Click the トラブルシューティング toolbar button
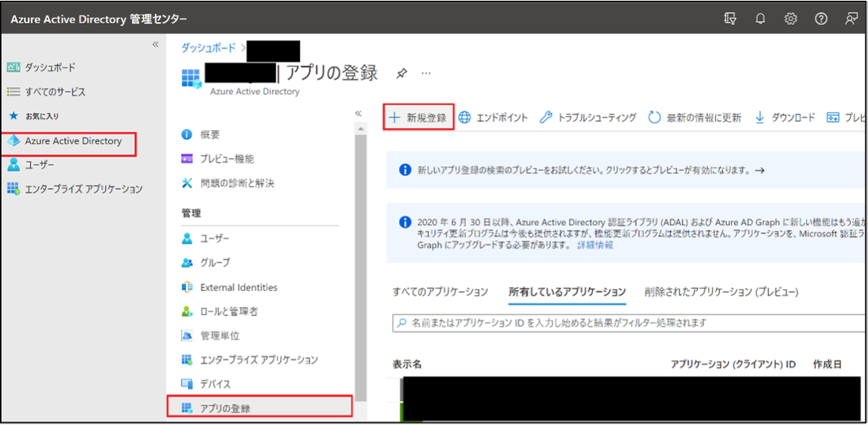868x425 pixels. (x=587, y=117)
